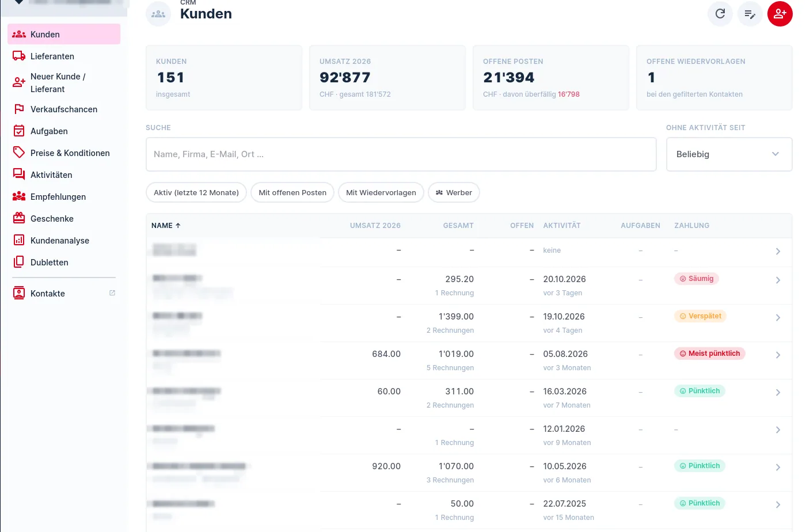Click the AKTIVITÄT column header

point(562,226)
